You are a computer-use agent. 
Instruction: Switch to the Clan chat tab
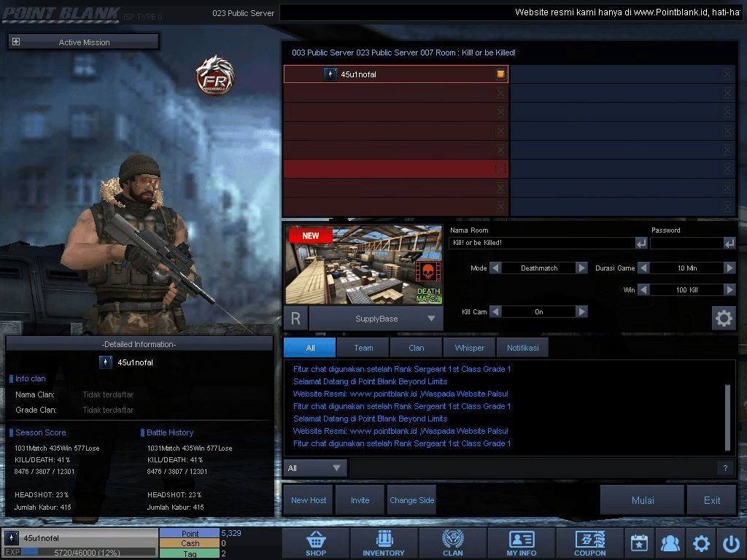417,348
